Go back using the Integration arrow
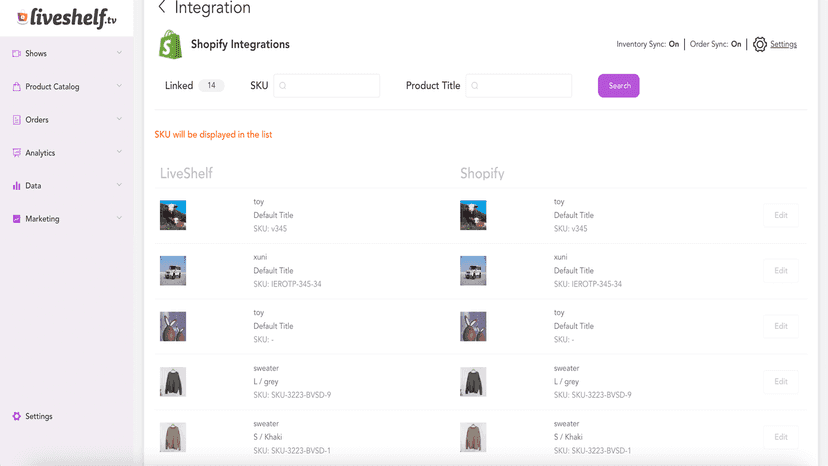Viewport: 828px width, 466px height. point(162,7)
